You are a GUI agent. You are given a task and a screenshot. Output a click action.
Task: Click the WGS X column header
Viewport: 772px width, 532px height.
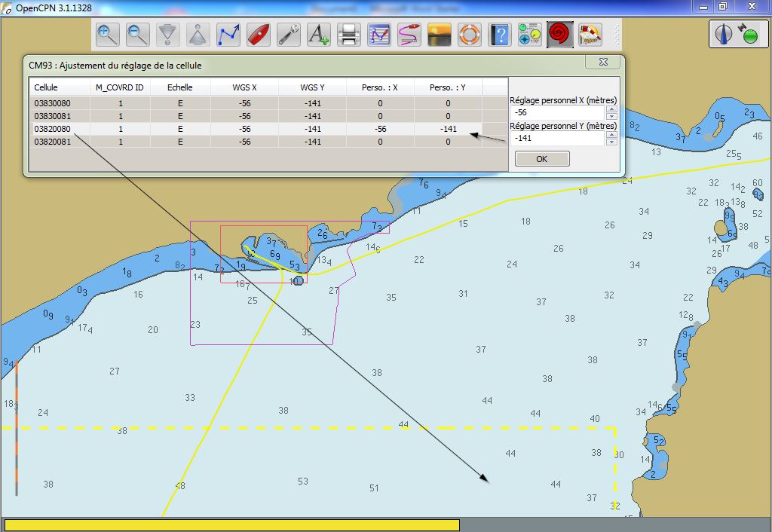coord(245,87)
